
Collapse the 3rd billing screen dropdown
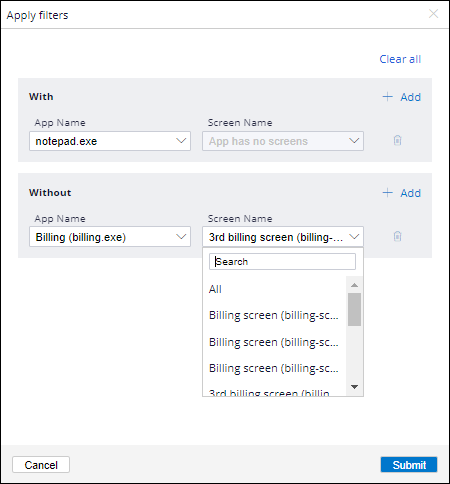tap(283, 237)
